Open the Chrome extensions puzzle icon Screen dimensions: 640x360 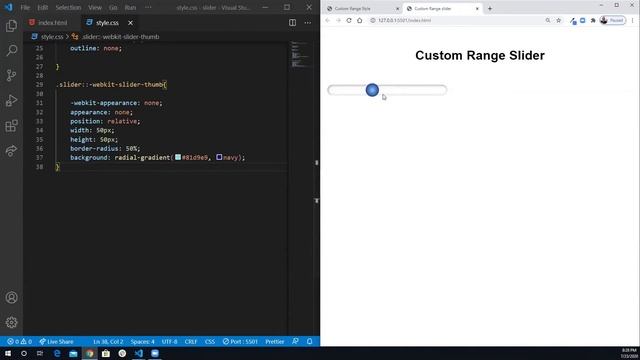(593, 20)
